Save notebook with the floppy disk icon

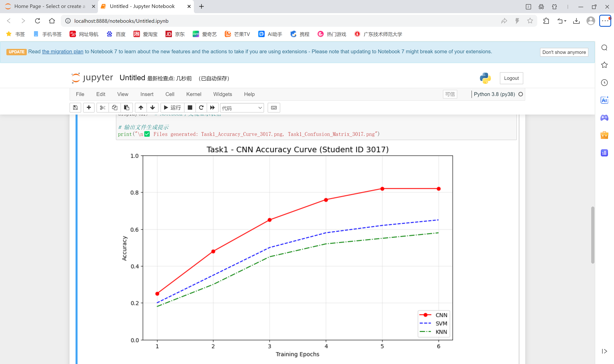[x=75, y=108]
